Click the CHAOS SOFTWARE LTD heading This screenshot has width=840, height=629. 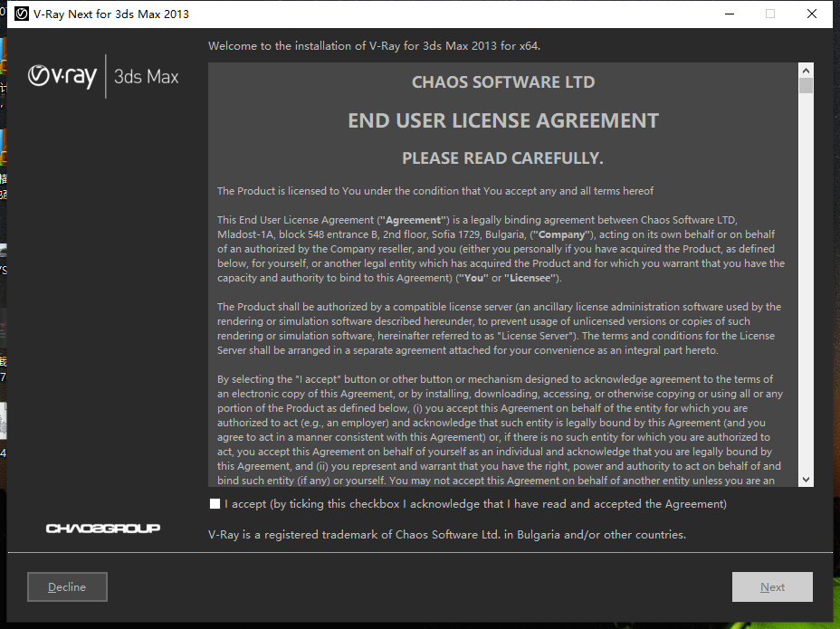(503, 82)
